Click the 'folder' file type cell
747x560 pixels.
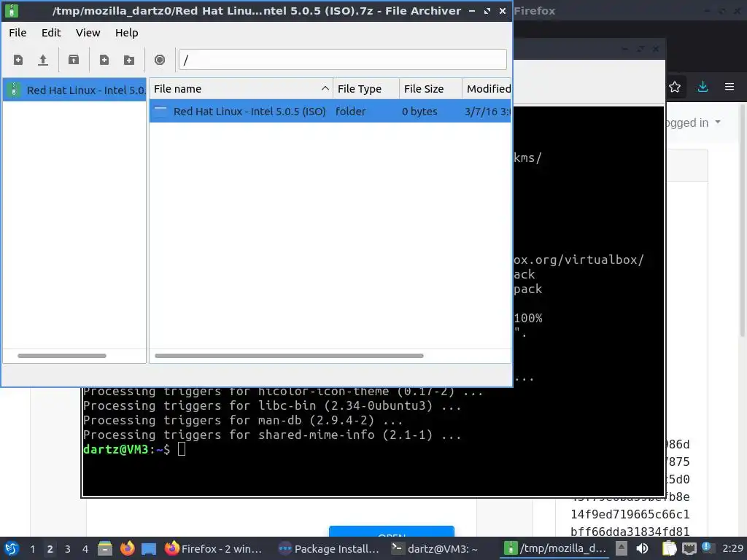[351, 112]
